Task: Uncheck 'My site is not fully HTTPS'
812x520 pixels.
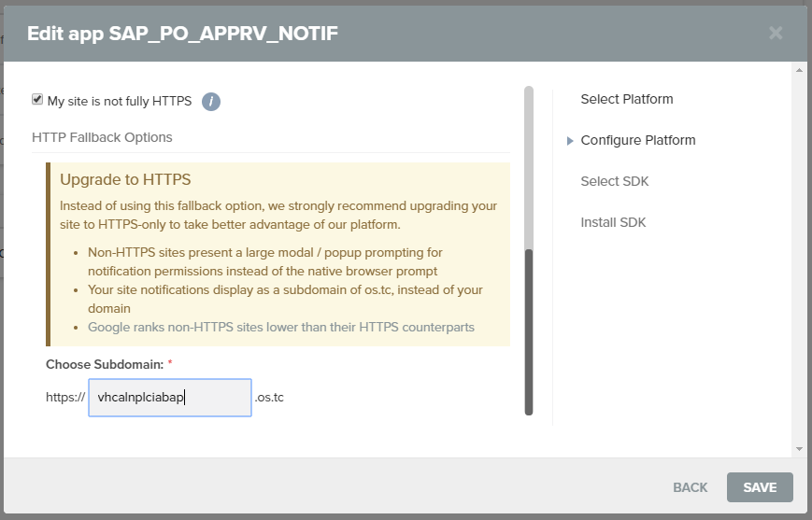Action: tap(37, 99)
